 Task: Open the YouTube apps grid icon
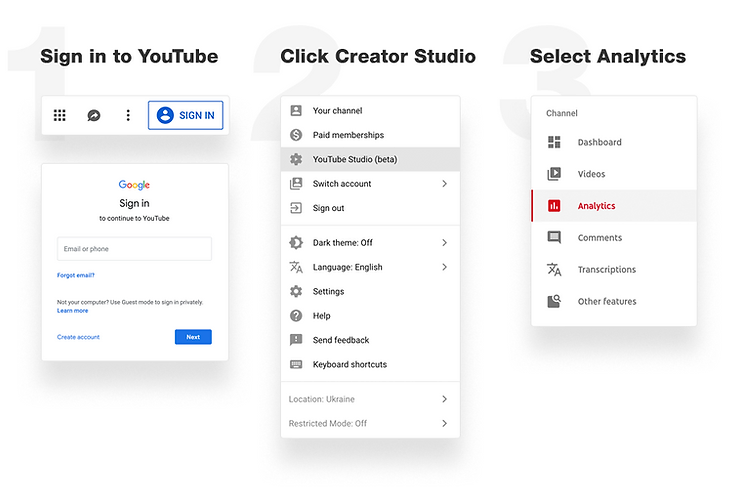[59, 115]
